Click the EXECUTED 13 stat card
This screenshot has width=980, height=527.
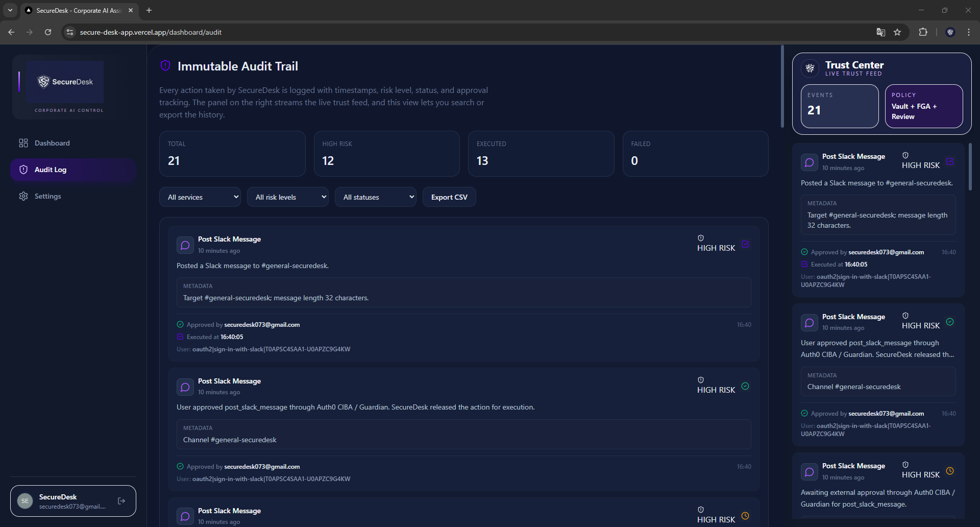tap(541, 154)
